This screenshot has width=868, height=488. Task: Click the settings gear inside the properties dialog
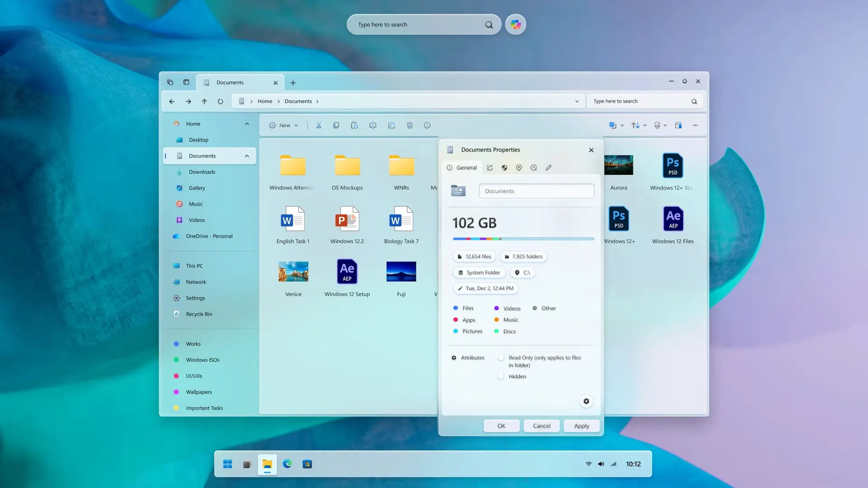click(x=586, y=401)
